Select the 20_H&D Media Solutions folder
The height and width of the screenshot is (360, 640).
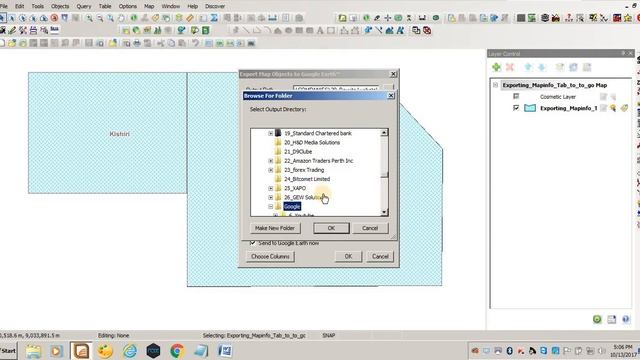(x=312, y=142)
